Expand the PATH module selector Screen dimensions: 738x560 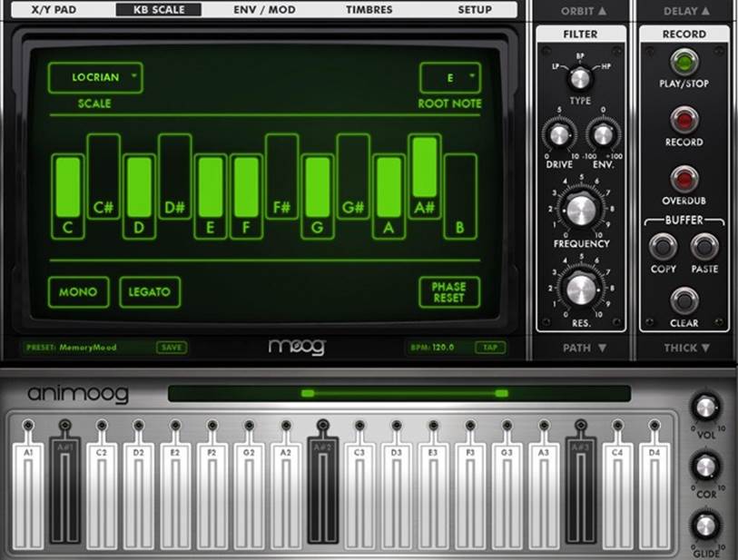(584, 348)
